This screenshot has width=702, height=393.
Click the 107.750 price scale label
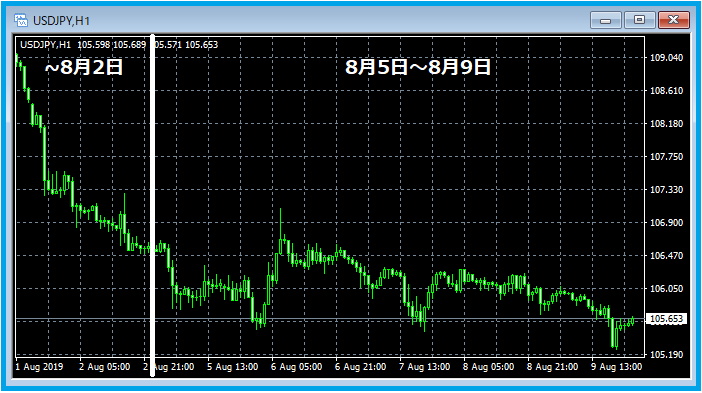[666, 157]
